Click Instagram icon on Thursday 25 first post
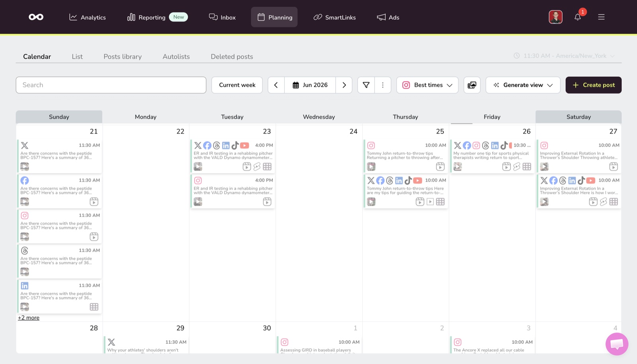 (371, 146)
